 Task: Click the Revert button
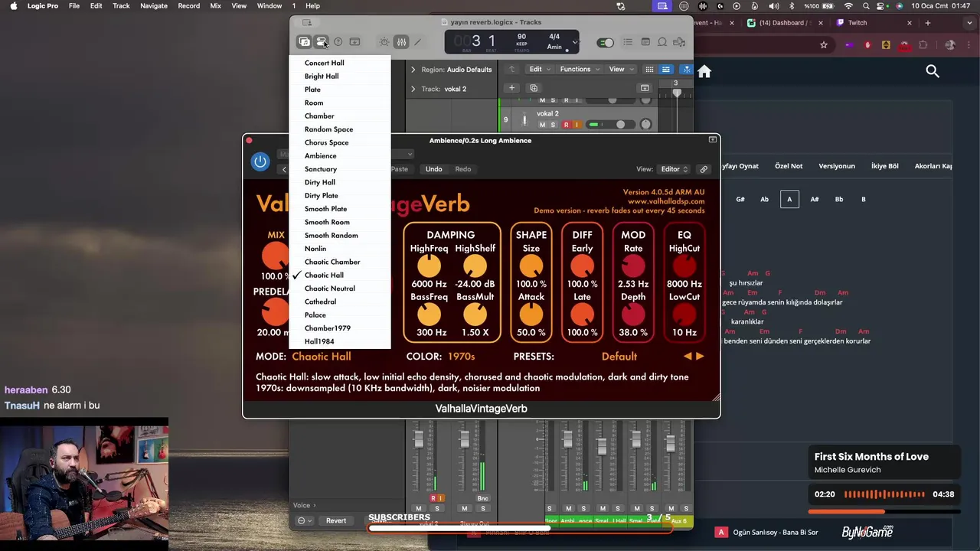pyautogui.click(x=336, y=520)
